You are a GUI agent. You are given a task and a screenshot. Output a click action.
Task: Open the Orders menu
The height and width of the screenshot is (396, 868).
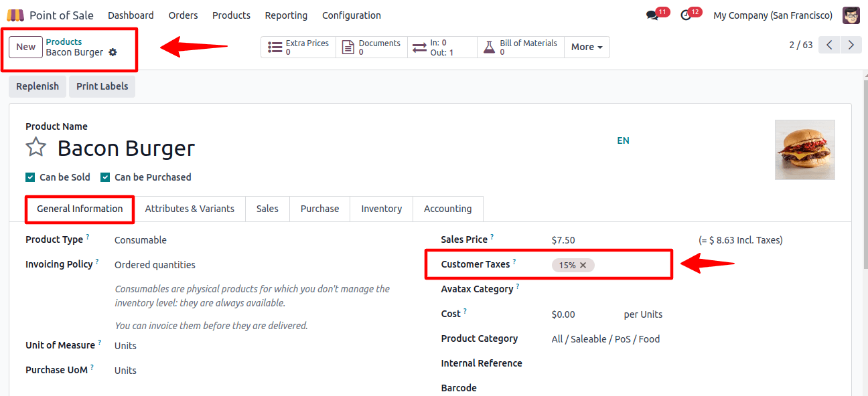[183, 15]
